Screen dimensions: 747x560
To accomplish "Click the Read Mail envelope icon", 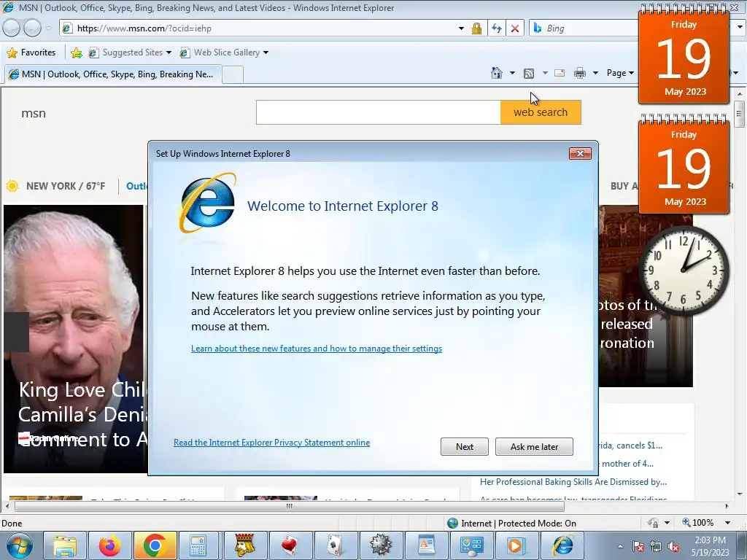I will click(560, 74).
